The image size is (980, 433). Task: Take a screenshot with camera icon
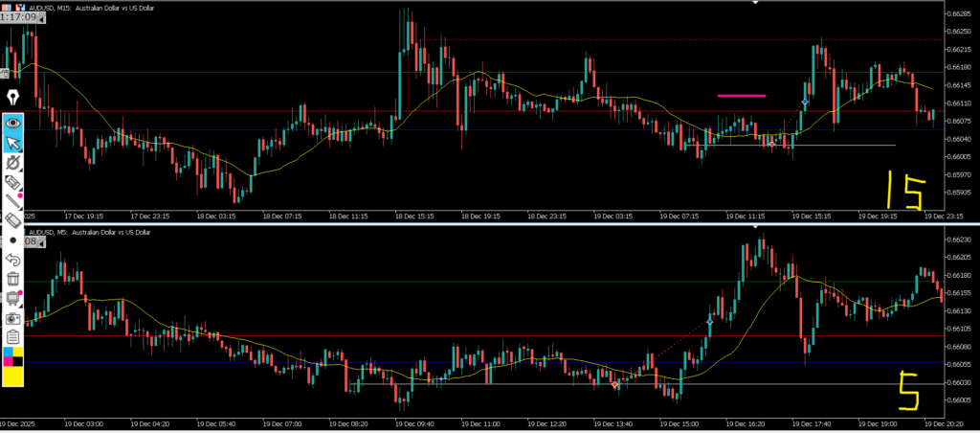[x=13, y=317]
